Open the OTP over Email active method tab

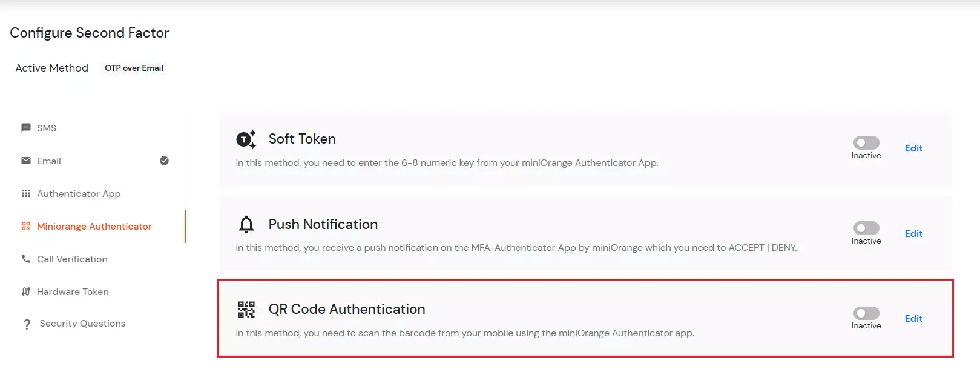(134, 68)
